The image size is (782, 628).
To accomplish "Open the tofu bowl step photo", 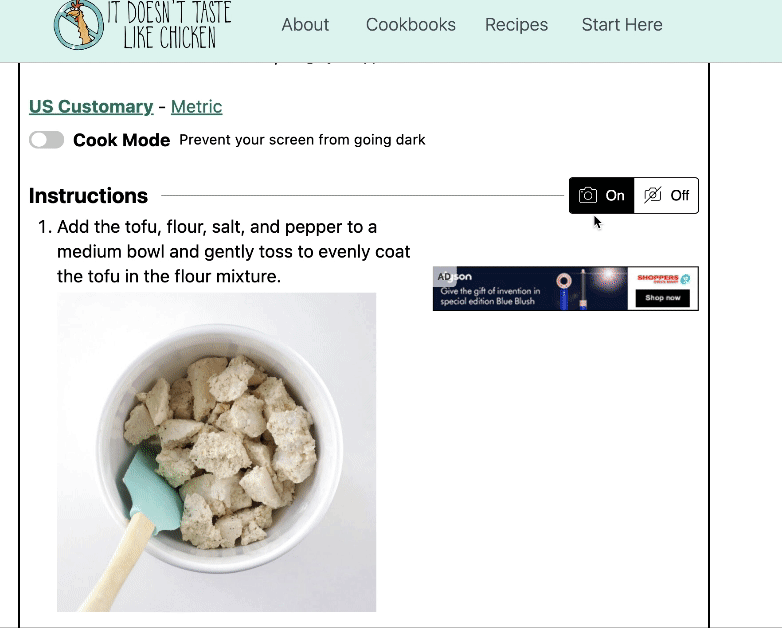I will pyautogui.click(x=216, y=452).
